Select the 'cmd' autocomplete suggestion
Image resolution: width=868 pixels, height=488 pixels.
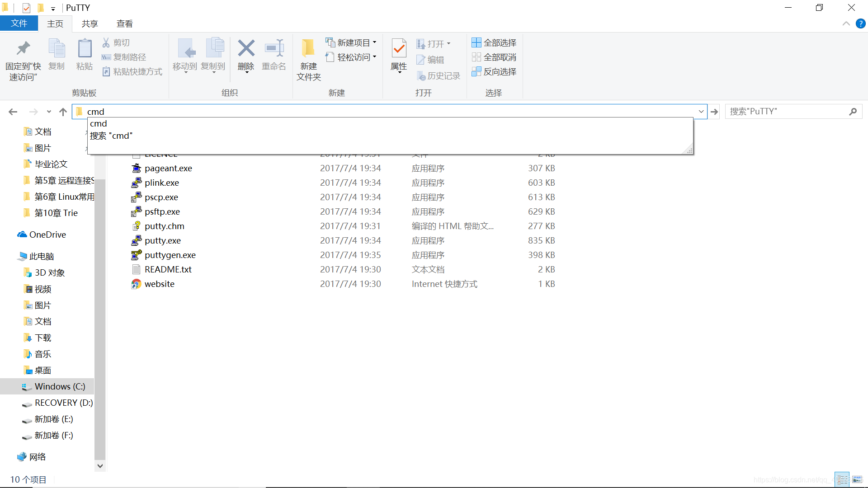tap(391, 124)
